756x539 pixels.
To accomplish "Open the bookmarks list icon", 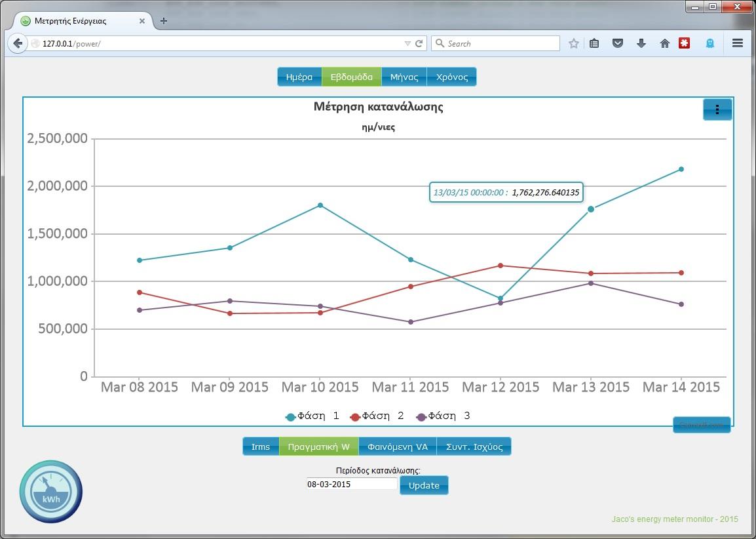I will pyautogui.click(x=594, y=43).
